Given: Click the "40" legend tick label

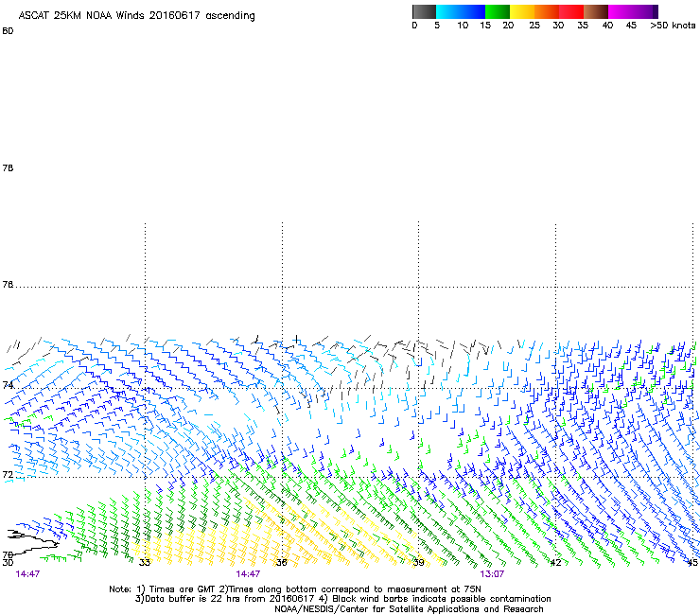Looking at the screenshot, I should [x=607, y=26].
